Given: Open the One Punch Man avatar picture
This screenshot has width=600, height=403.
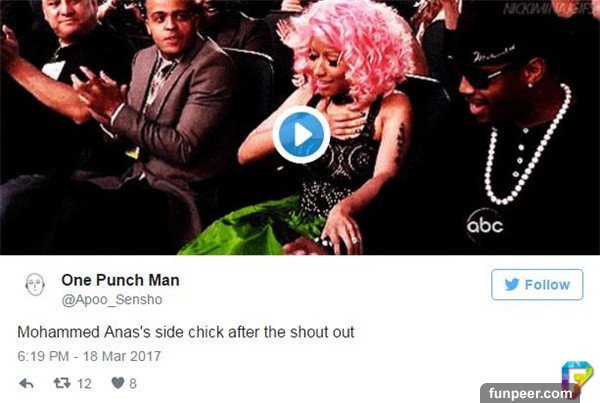Looking at the screenshot, I should point(35,284).
